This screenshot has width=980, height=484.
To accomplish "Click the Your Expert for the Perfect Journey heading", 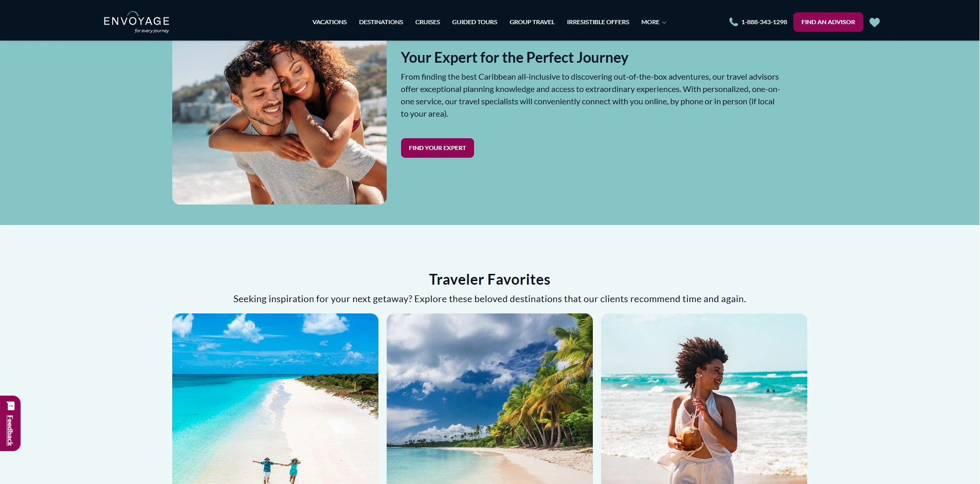I will tap(515, 58).
